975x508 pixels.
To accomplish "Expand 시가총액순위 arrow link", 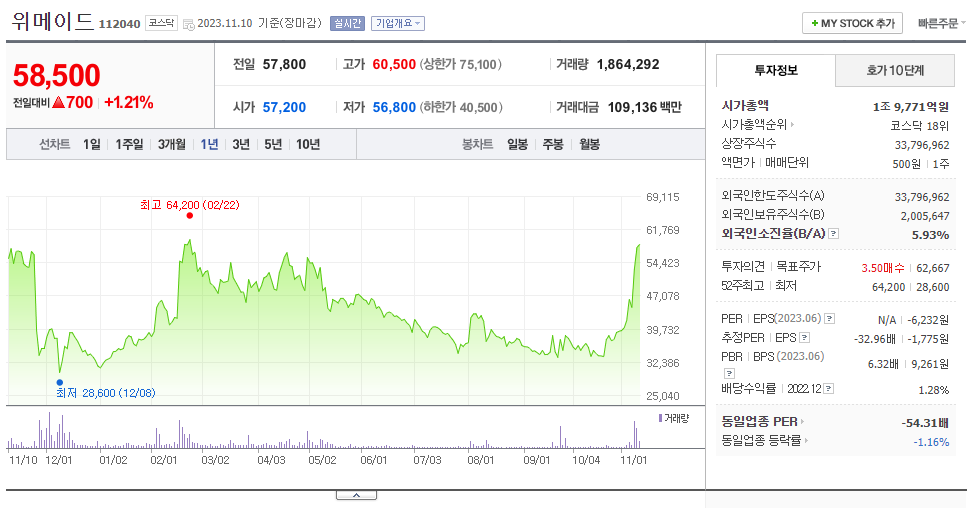I will [757, 125].
